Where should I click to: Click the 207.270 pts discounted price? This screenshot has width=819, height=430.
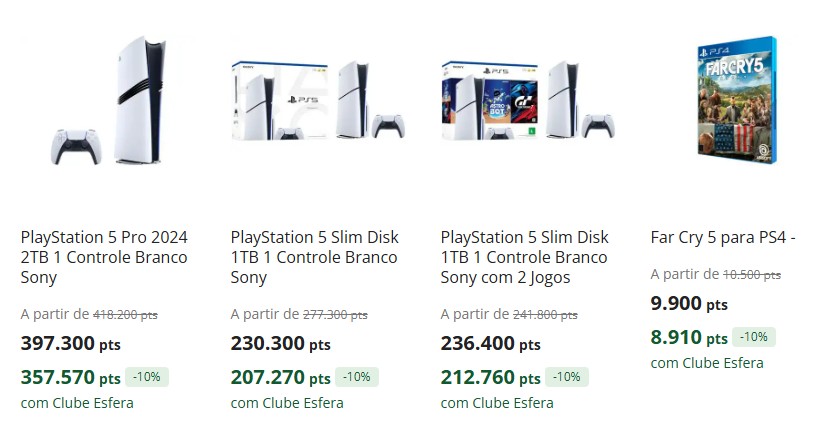click(x=280, y=378)
